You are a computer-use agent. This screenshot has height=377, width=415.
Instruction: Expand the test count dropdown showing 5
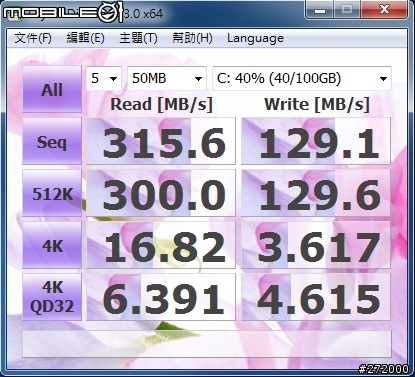click(104, 78)
